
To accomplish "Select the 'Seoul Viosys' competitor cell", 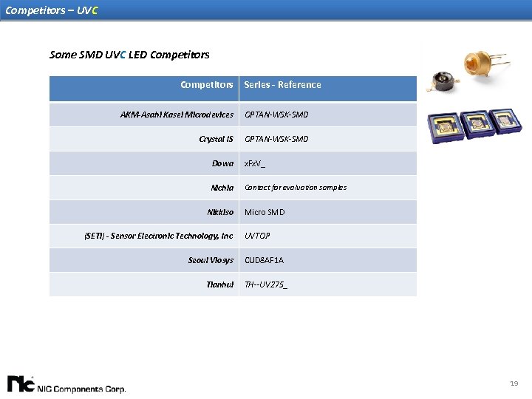I will click(144, 260).
